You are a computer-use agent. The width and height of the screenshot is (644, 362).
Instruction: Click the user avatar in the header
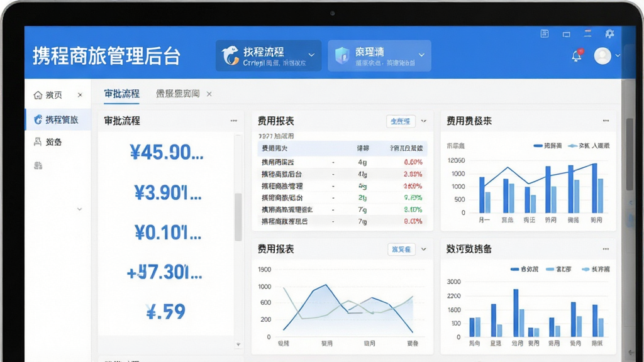[x=602, y=56]
